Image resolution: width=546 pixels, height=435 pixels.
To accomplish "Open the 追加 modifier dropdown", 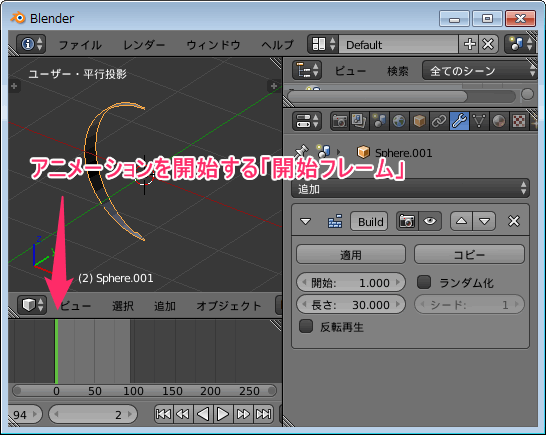I will click(410, 189).
